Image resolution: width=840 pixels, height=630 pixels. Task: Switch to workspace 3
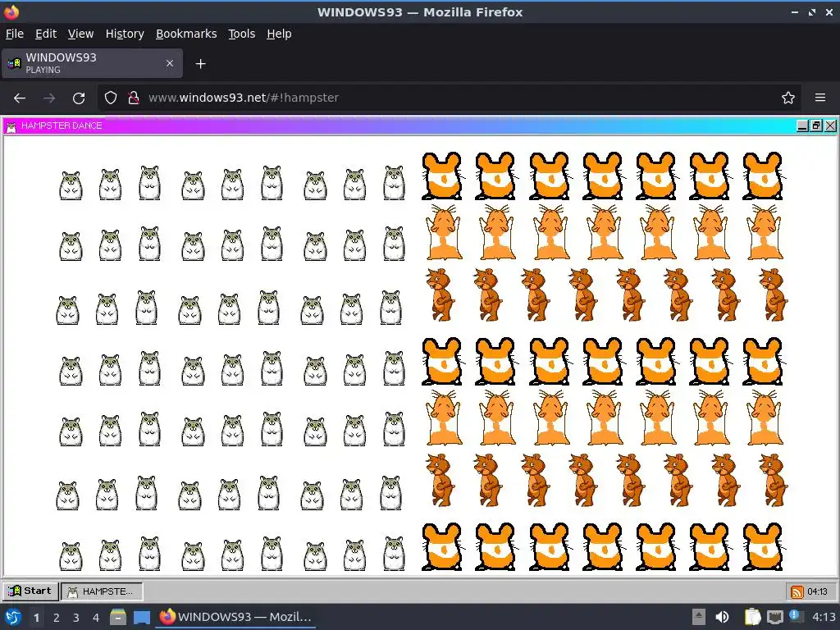[76, 618]
